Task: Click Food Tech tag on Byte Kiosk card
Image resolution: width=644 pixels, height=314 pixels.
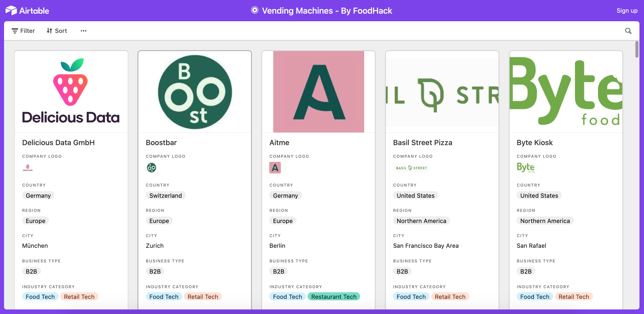Action: click(x=535, y=297)
